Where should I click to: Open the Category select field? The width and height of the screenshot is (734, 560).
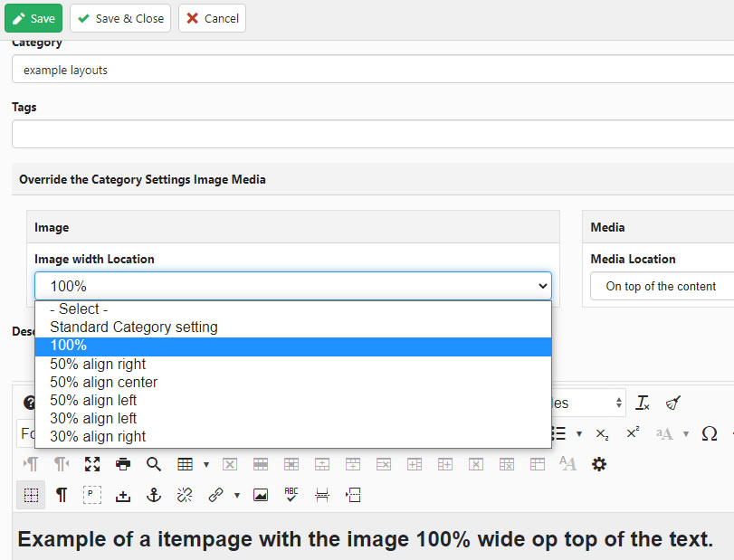point(371,70)
